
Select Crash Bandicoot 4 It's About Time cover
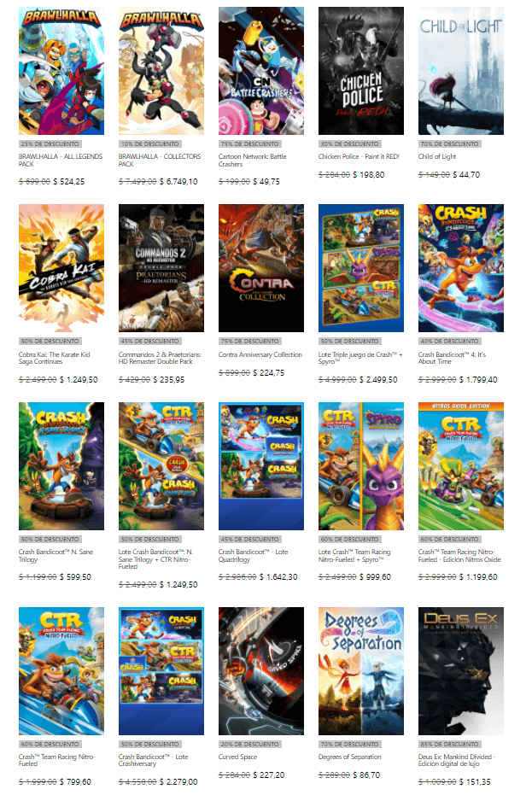pyautogui.click(x=461, y=268)
